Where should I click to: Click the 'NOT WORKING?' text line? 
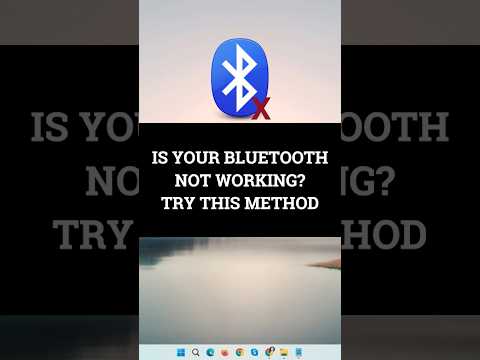[240, 180]
